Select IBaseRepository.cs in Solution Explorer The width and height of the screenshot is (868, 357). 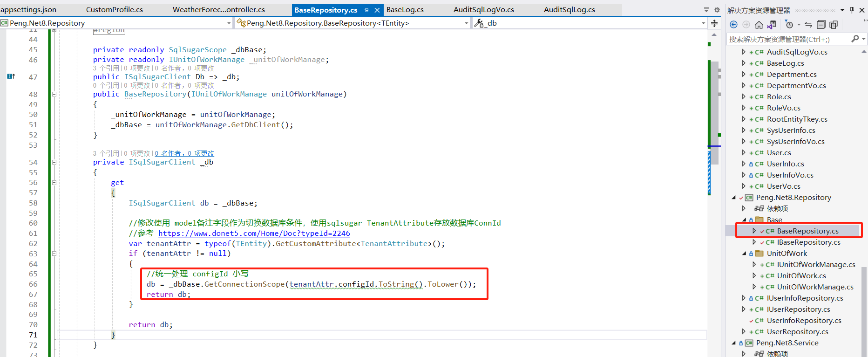click(x=808, y=242)
